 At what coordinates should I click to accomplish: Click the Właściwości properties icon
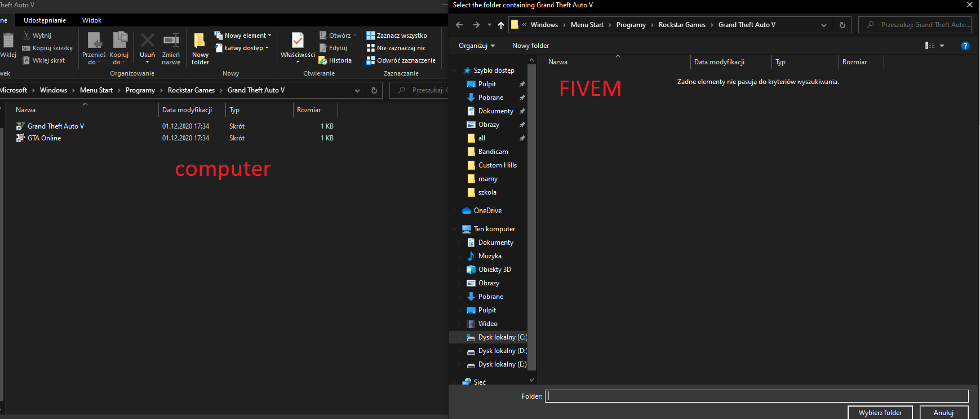(298, 40)
